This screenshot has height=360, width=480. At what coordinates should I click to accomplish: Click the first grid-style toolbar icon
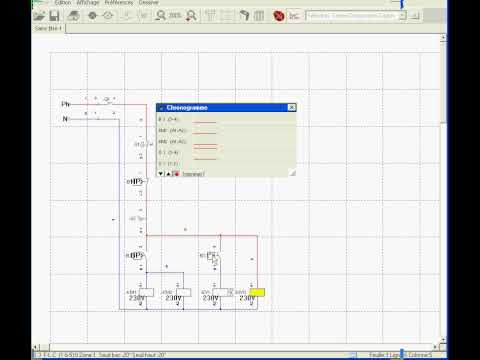tap(210, 16)
